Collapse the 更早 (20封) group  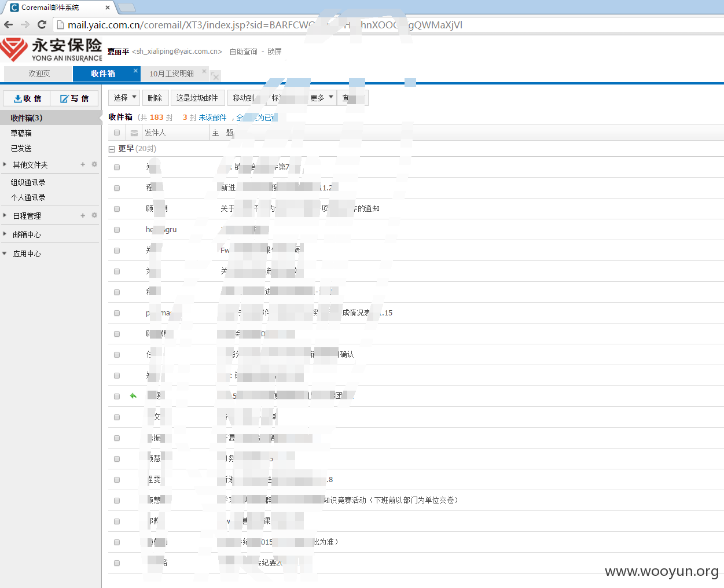(112, 149)
